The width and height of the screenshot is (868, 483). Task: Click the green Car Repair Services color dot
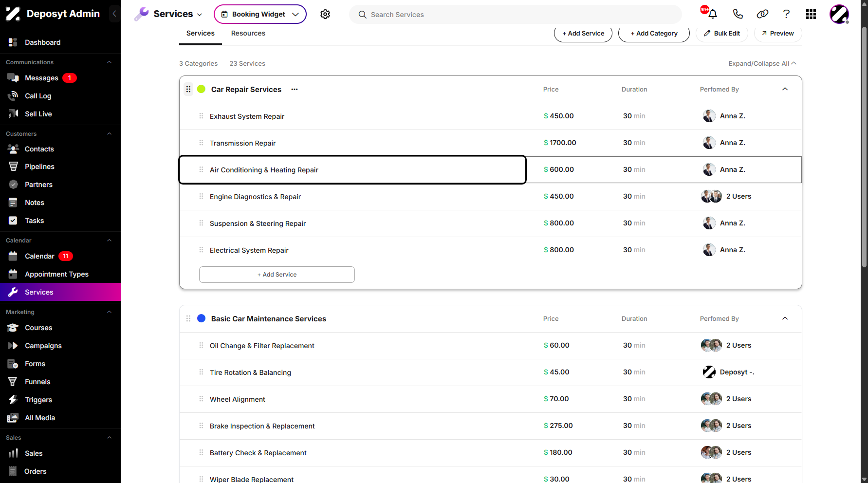coord(201,89)
